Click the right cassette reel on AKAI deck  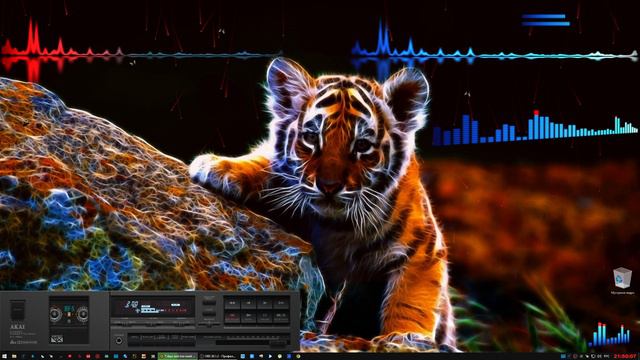pos(83,314)
